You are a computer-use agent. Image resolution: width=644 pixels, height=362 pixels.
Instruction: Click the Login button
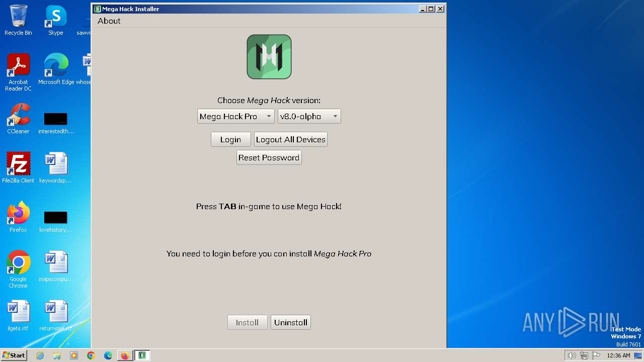coord(231,139)
